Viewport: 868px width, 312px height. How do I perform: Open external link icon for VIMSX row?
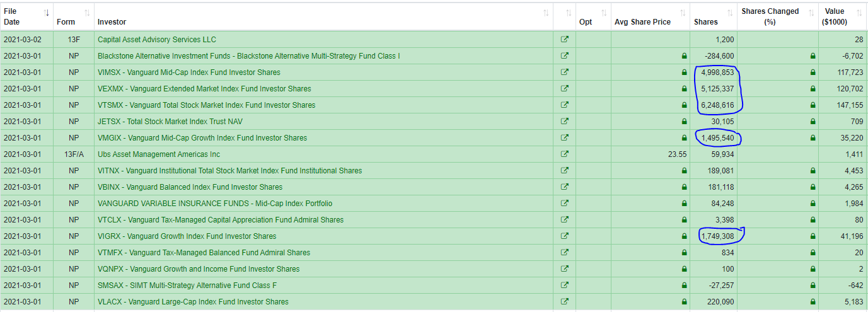564,72
